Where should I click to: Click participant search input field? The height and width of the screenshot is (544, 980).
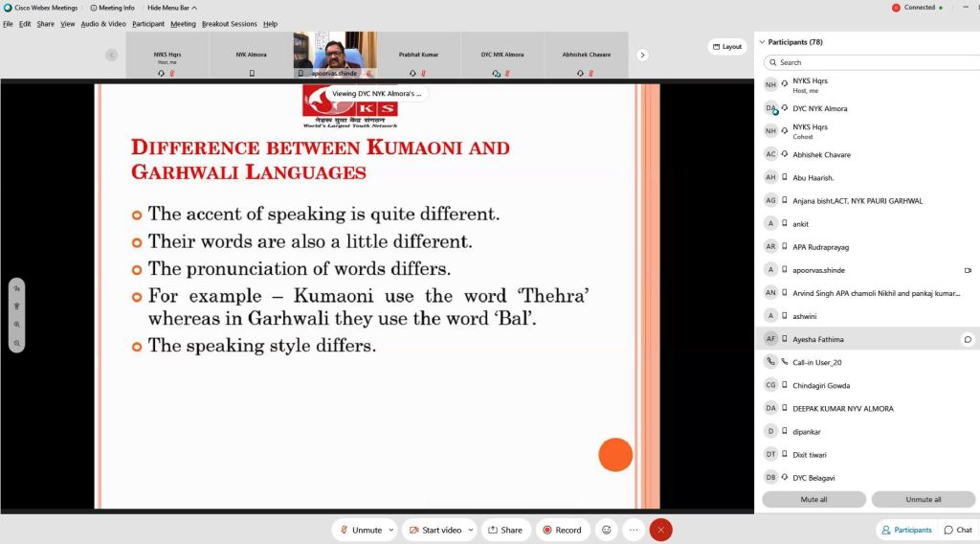(872, 62)
